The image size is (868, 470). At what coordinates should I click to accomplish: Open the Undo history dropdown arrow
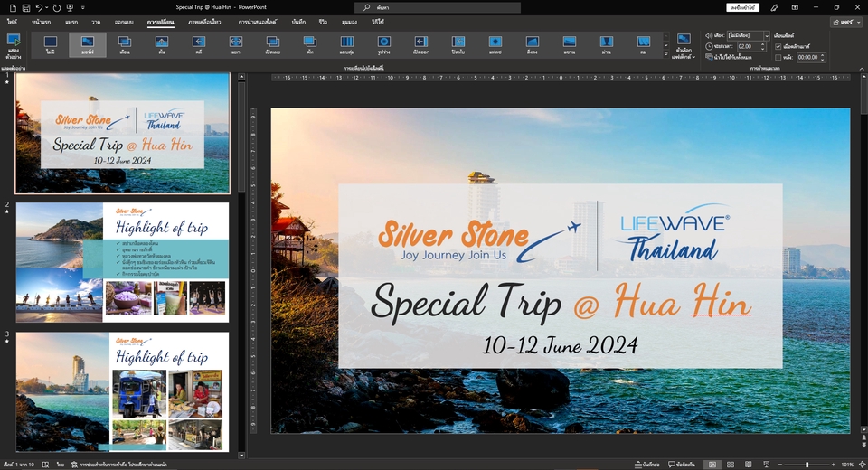point(46,8)
